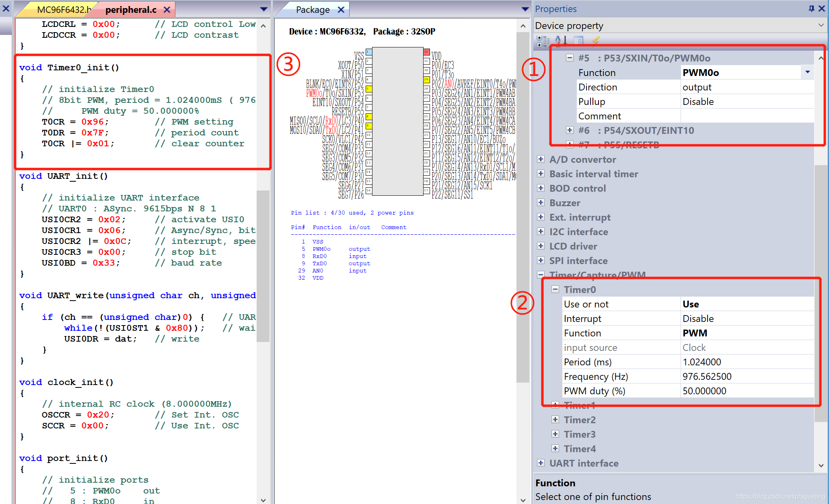Click the PWM duty (%) value 50.000000
The width and height of the screenshot is (829, 504).
[747, 391]
